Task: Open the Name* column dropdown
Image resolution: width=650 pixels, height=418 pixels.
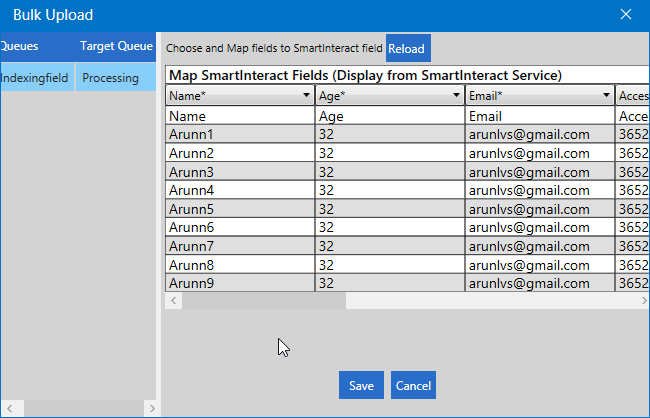Action: point(305,96)
